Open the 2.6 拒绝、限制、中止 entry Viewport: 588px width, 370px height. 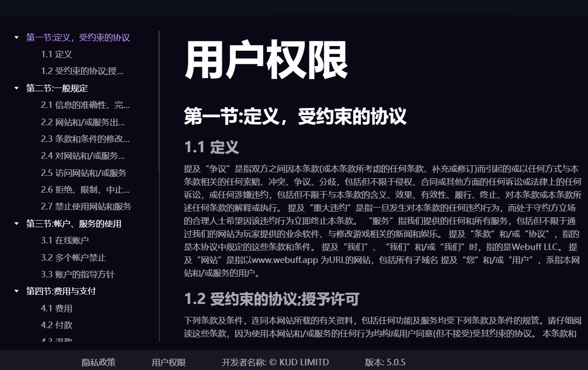[x=85, y=189]
